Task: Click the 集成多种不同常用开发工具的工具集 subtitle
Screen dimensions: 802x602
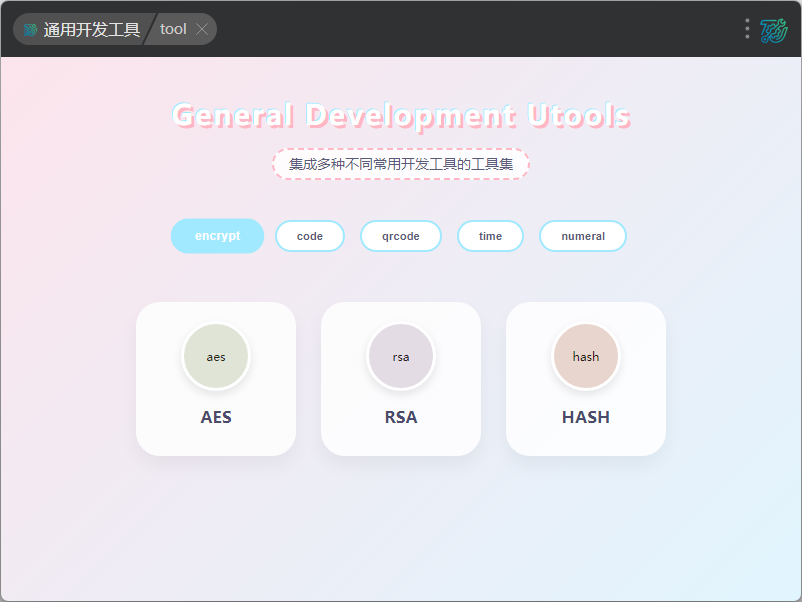Action: pyautogui.click(x=400, y=164)
